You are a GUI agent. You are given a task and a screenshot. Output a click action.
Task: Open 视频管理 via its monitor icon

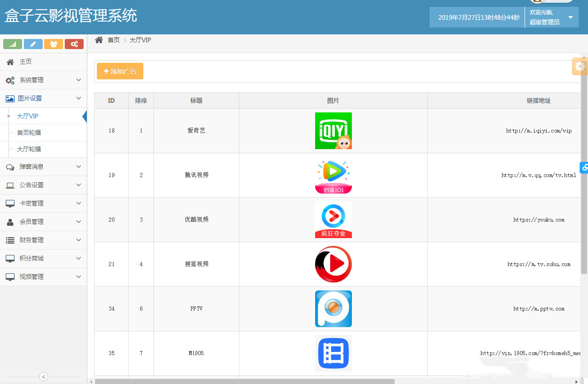10,277
